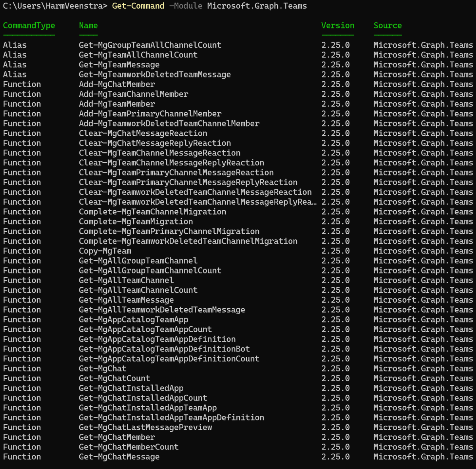The image size is (476, 469).
Task: Select Get-MgTeamworkDeletedTeamMessage alias name
Action: click(155, 75)
